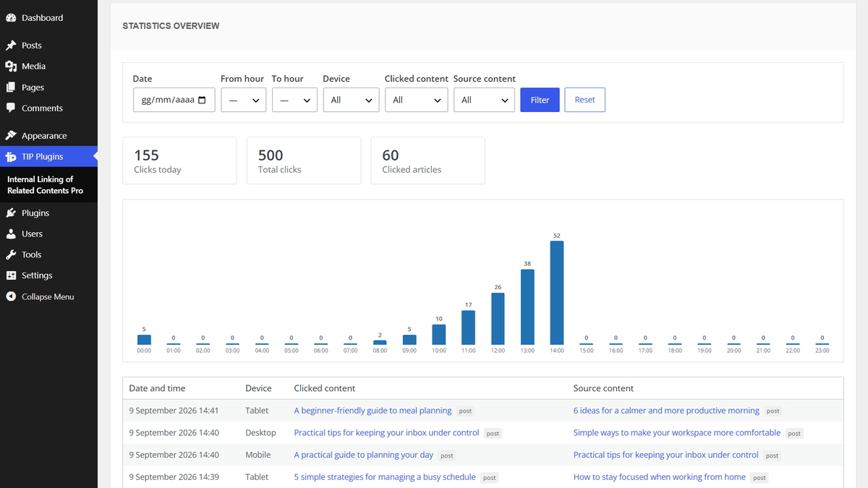Click the 9 September 2026 14:39 cell

pyautogui.click(x=174, y=477)
